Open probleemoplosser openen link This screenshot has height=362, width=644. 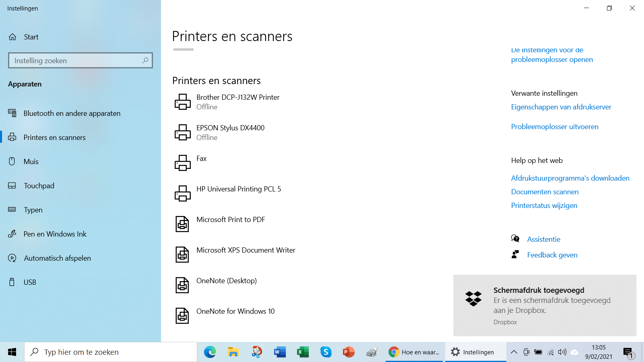pyautogui.click(x=552, y=60)
